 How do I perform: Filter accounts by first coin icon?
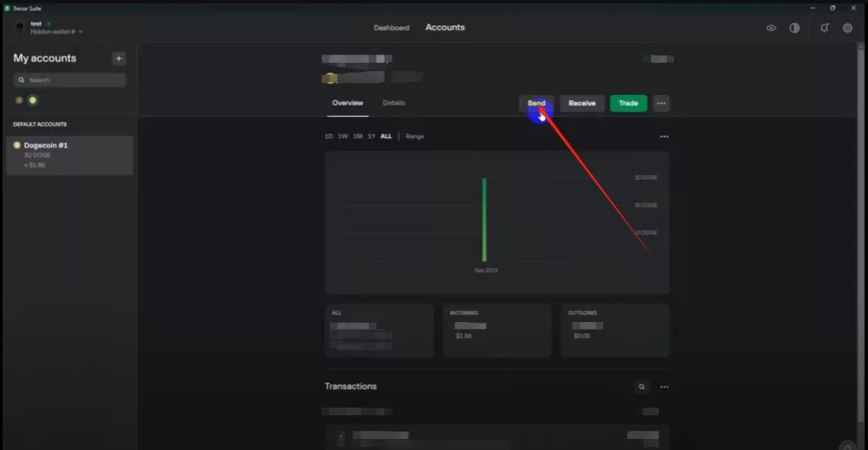[x=19, y=100]
